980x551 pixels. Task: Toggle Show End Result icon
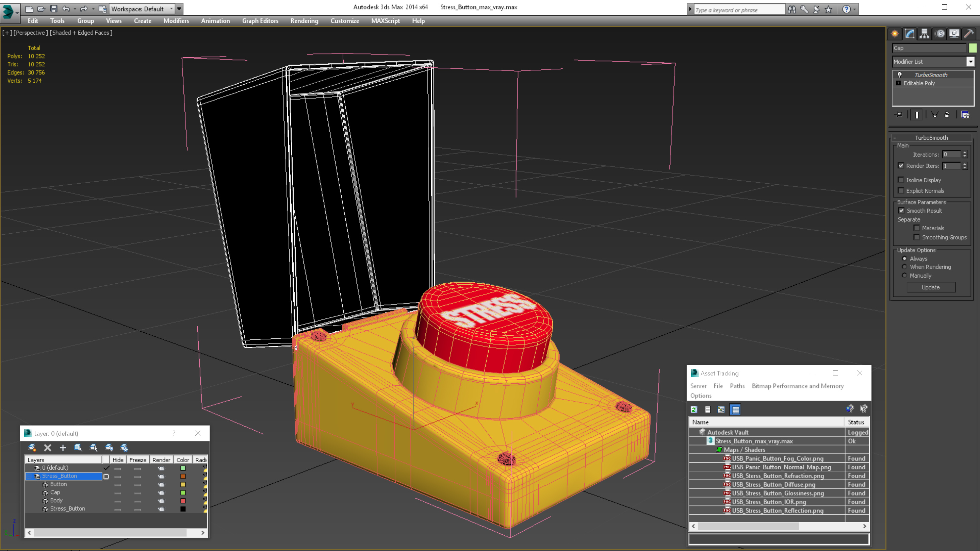(x=917, y=115)
